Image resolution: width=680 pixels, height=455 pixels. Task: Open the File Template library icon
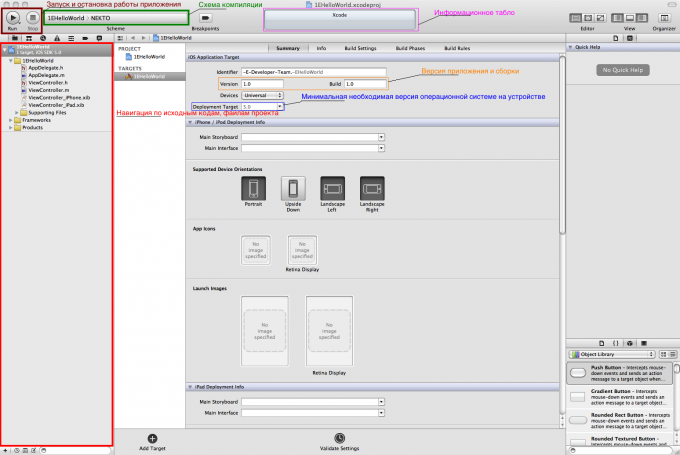[602, 343]
